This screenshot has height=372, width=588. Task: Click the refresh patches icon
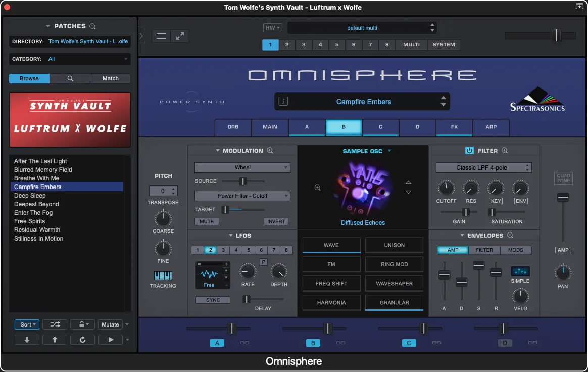[82, 340]
